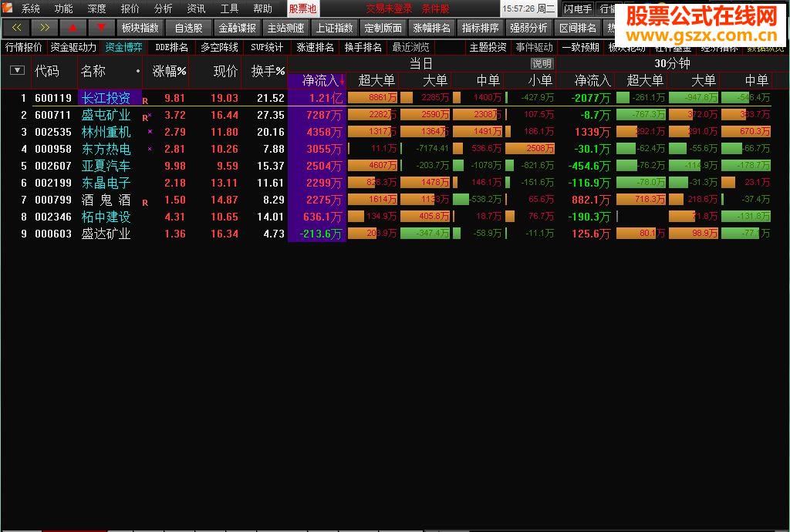Screen dimensions: 790x532
Task: Switch to the 一致预期 tab
Action: [580, 47]
